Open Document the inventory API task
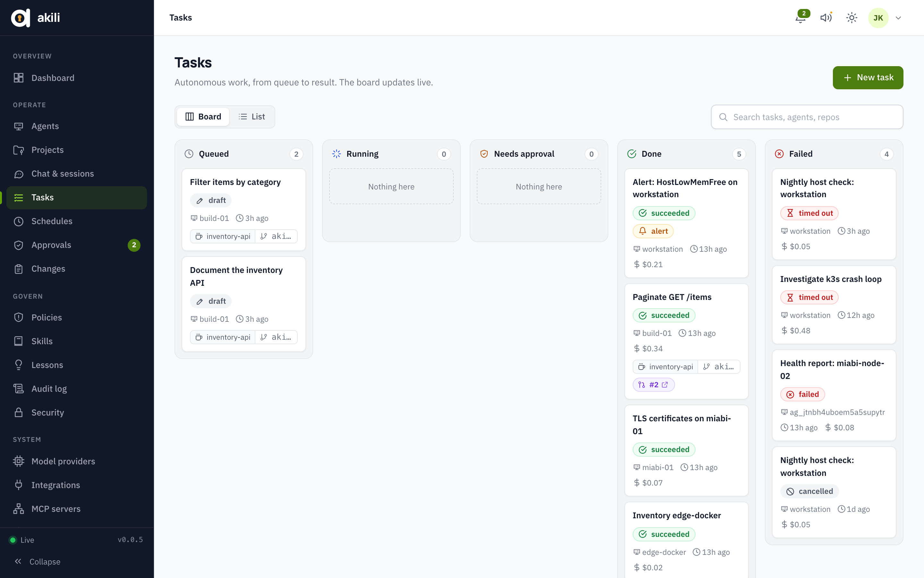 [x=244, y=304]
